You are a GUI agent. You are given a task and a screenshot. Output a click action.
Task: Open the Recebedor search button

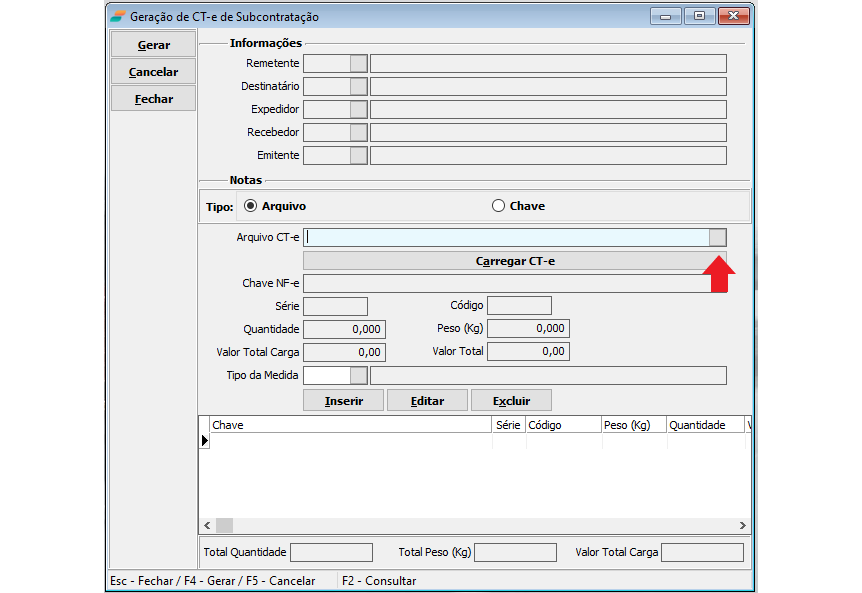pyautogui.click(x=358, y=132)
